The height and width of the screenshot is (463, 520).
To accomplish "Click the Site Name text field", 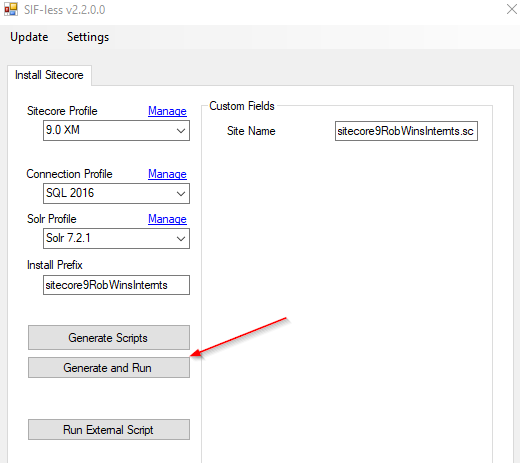I will point(406,131).
